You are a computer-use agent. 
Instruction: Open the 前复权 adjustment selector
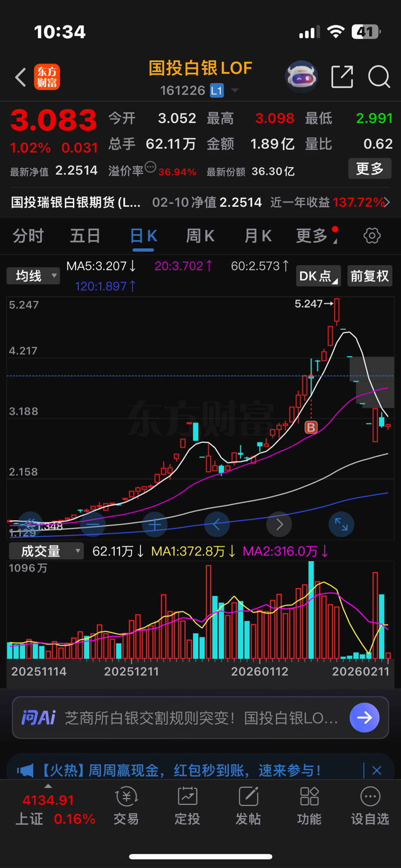[x=370, y=276]
